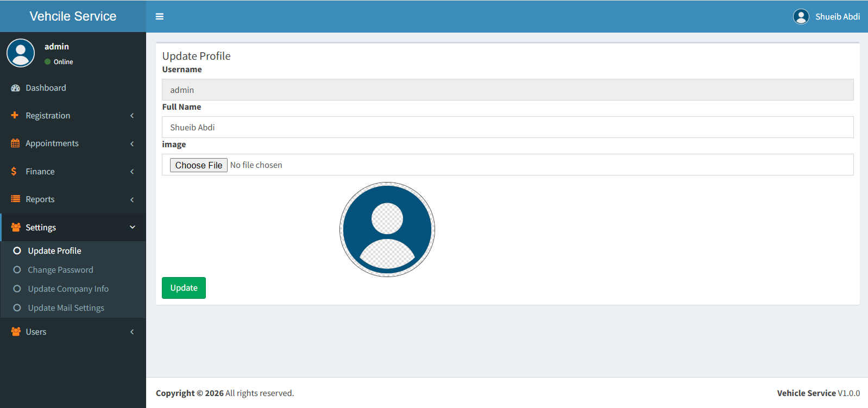
Task: Open the Users menu
Action: pos(73,332)
